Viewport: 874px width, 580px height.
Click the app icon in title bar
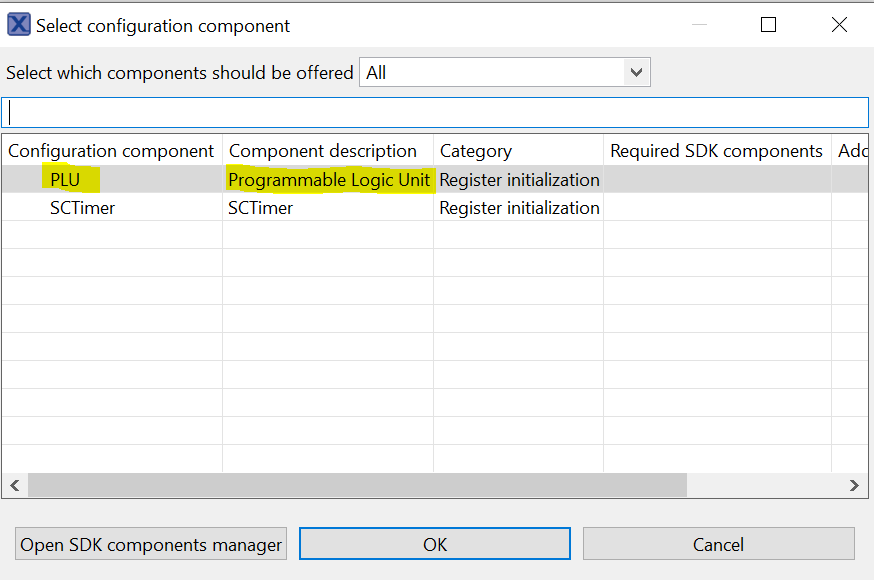(x=18, y=25)
